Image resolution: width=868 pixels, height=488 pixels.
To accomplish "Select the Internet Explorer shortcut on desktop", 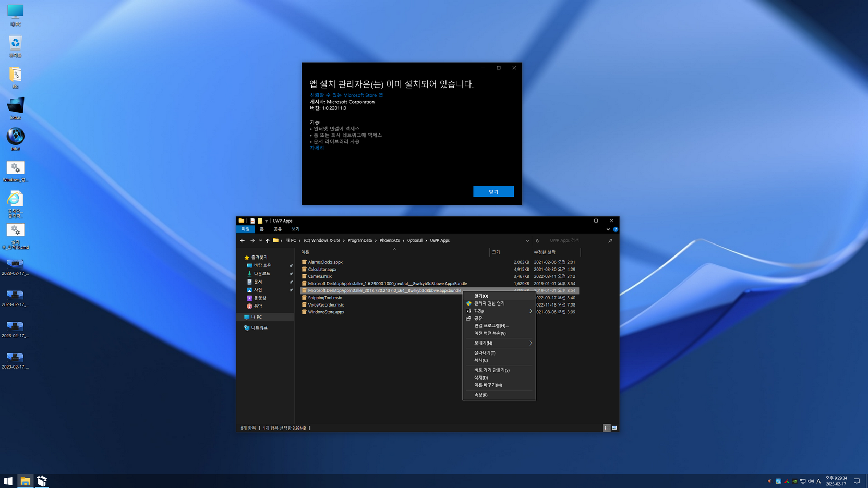I will (x=15, y=204).
